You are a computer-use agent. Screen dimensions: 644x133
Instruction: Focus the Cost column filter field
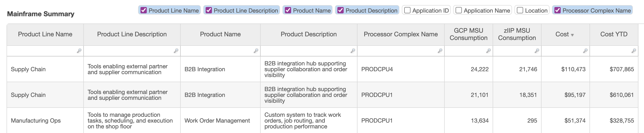pos(561,51)
